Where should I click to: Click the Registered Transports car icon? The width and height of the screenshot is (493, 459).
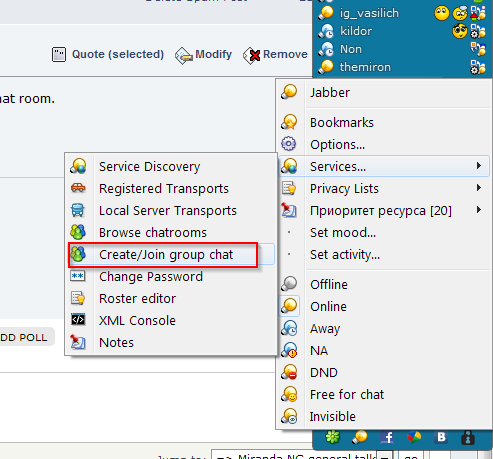tap(78, 188)
